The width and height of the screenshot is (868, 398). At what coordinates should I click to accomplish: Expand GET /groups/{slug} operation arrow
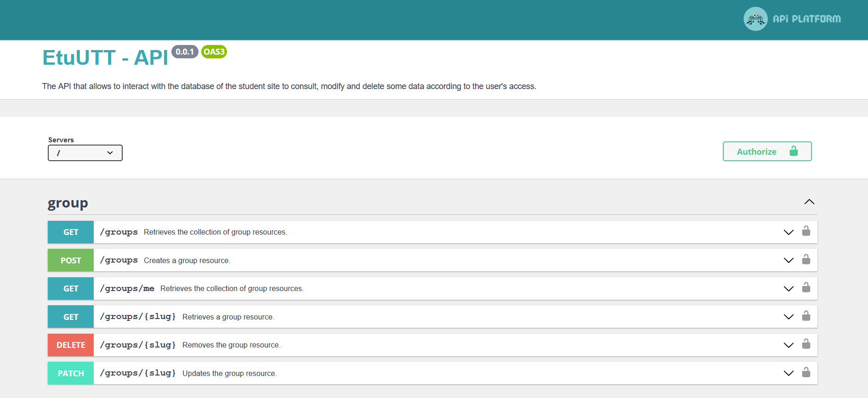[789, 317]
